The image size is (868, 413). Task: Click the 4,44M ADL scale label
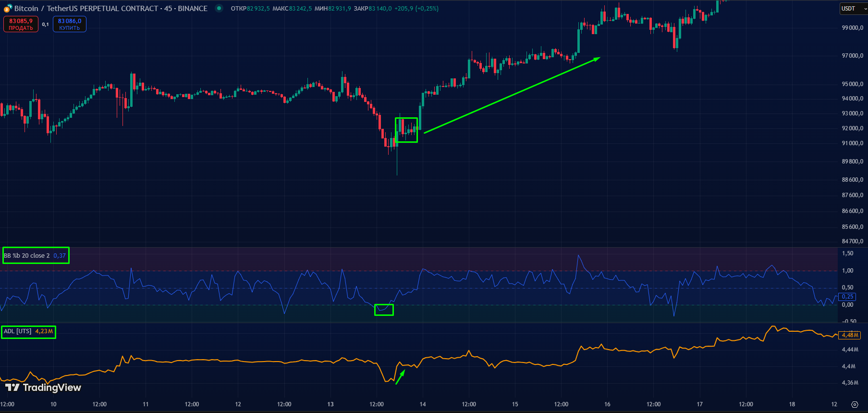850,350
